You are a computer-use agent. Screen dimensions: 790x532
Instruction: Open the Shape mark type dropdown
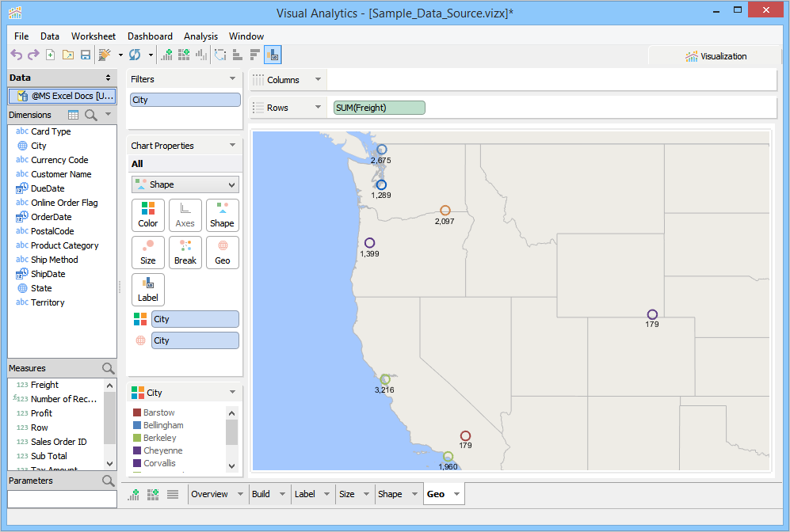(x=185, y=184)
